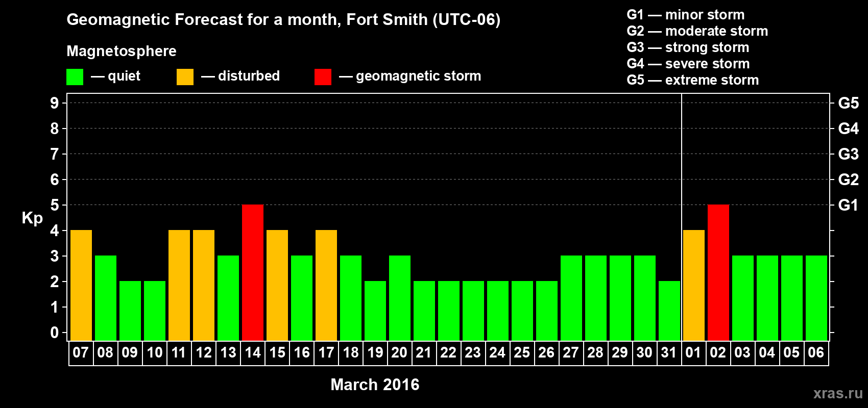Viewport: 868px width, 408px height.
Task: Click the 'G1 — minor storm' legend line
Action: tap(686, 15)
